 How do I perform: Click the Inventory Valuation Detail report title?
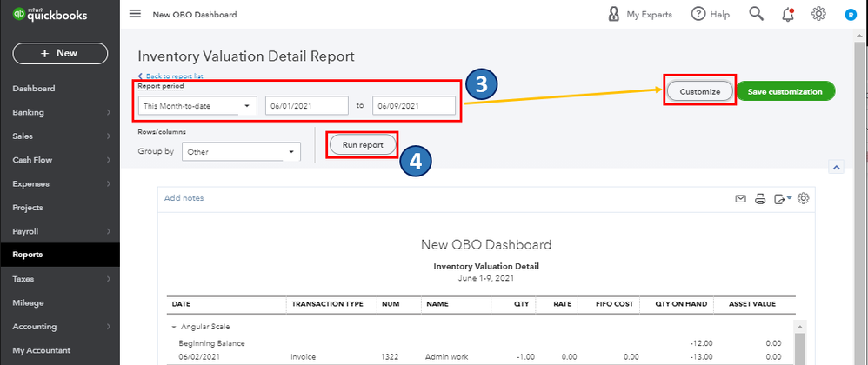pos(486,266)
